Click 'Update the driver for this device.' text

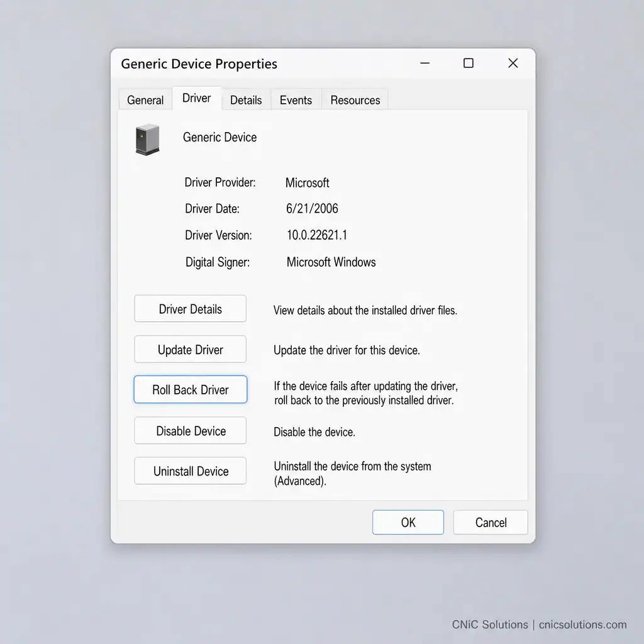pos(347,350)
